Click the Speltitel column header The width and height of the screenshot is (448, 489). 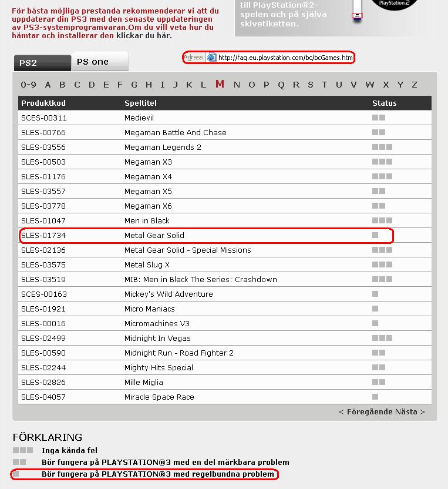tap(140, 103)
